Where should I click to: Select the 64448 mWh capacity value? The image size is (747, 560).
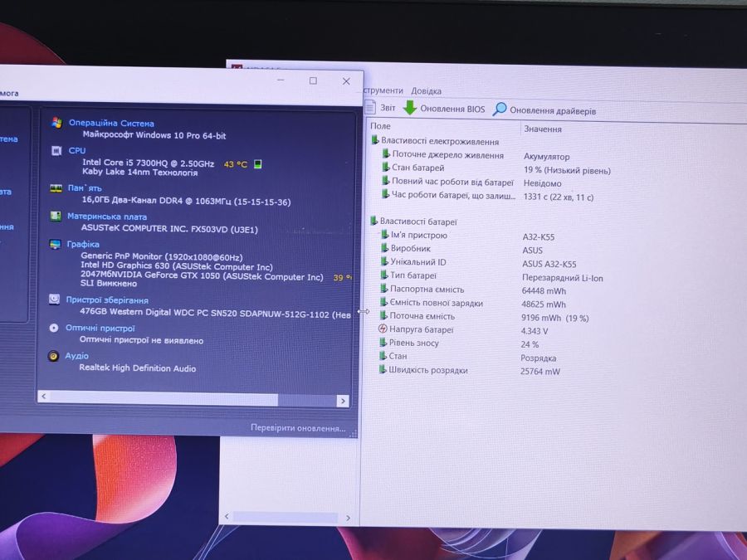pyautogui.click(x=544, y=290)
